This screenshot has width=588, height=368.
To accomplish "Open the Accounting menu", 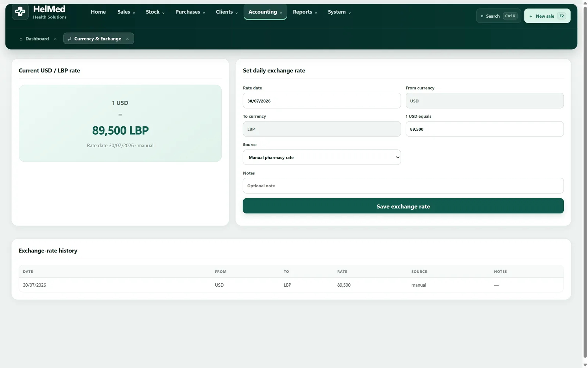I will click(265, 12).
